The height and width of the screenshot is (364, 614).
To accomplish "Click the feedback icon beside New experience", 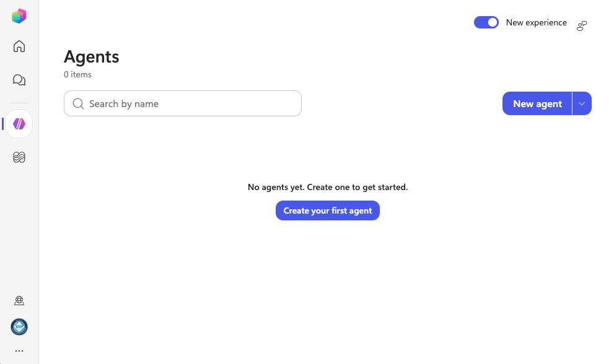I will 582,26.
